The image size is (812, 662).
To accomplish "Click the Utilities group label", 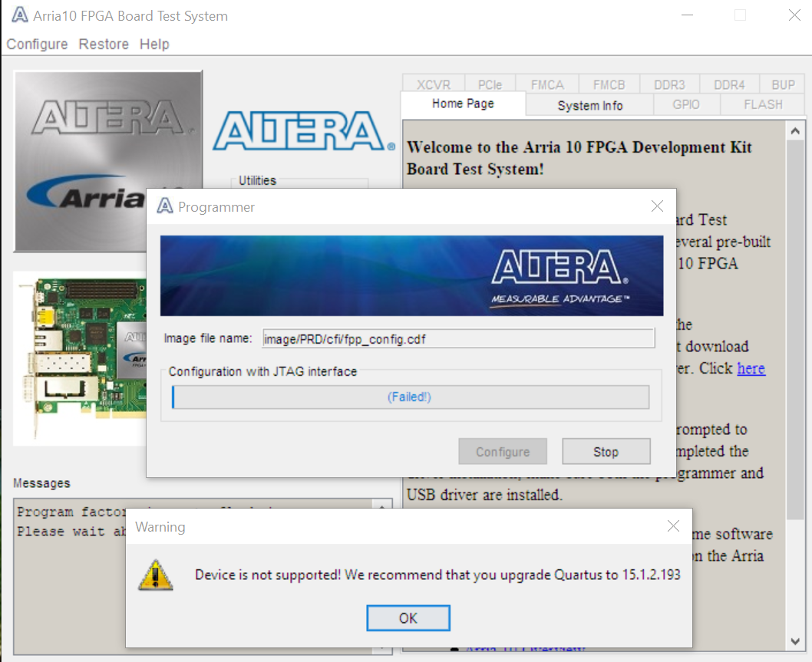I will [x=257, y=180].
